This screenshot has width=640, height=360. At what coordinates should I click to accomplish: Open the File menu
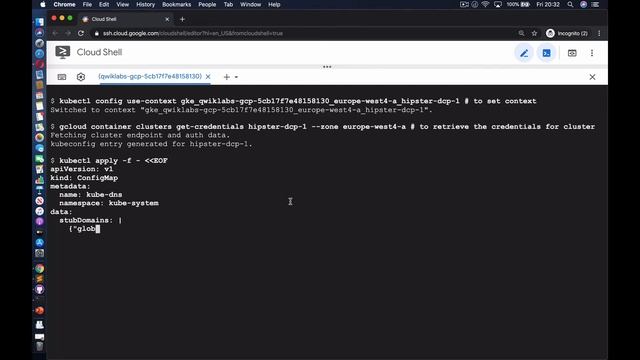coord(87,4)
